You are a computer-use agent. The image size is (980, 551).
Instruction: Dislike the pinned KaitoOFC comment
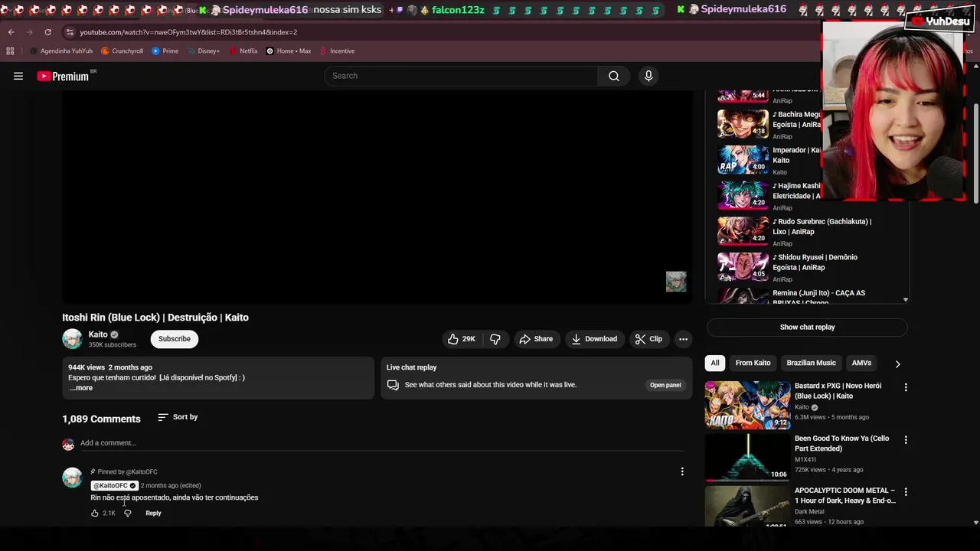click(x=128, y=514)
